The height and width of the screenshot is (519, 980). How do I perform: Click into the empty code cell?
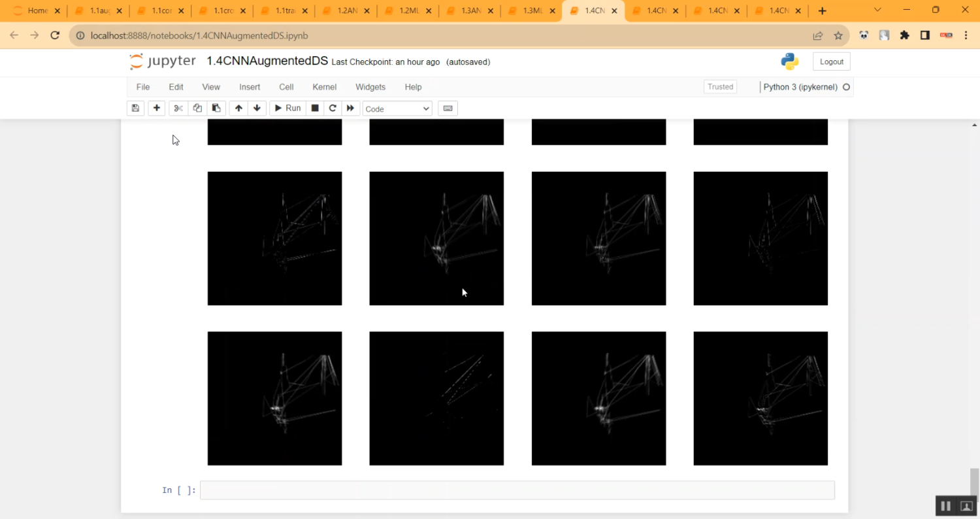pyautogui.click(x=517, y=490)
